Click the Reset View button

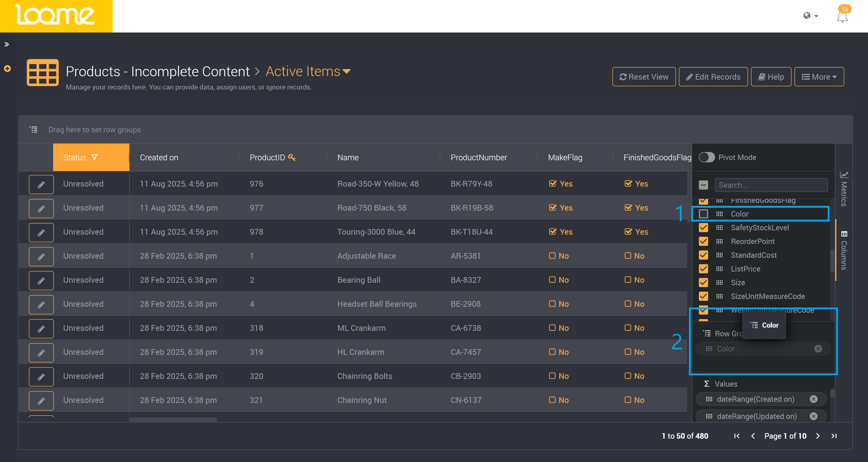[644, 77]
